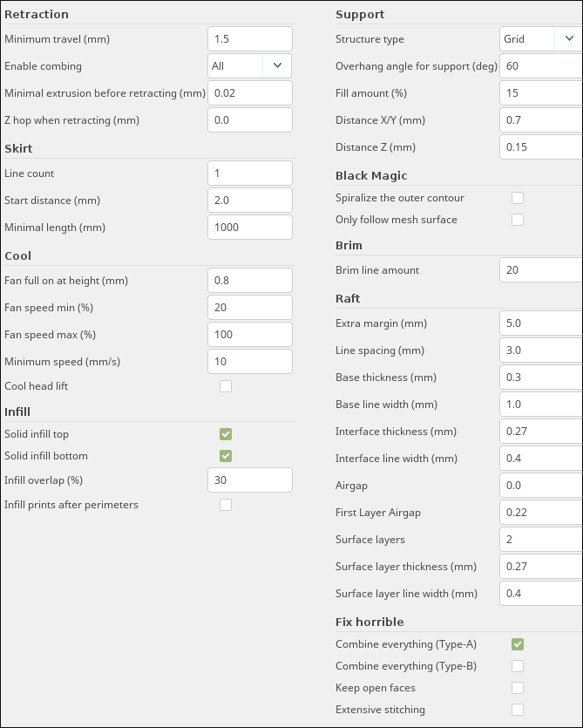583x728 pixels.
Task: Toggle Spiralize the outer contour
Action: click(518, 198)
